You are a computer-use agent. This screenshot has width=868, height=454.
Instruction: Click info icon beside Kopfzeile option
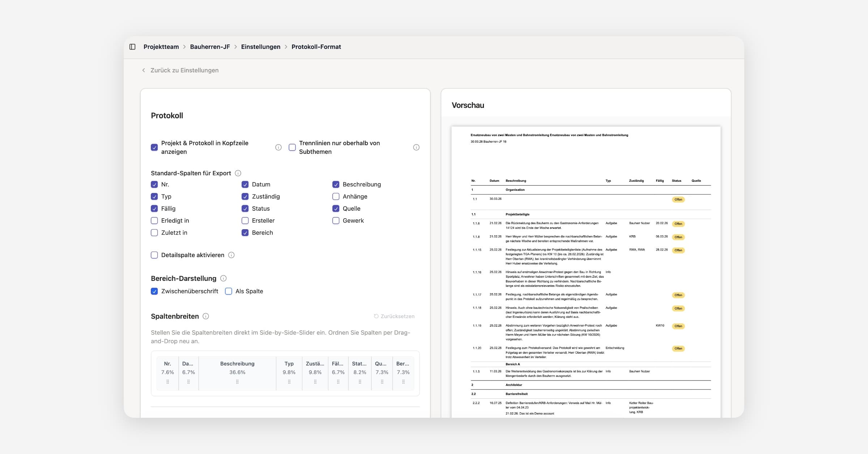(x=278, y=147)
